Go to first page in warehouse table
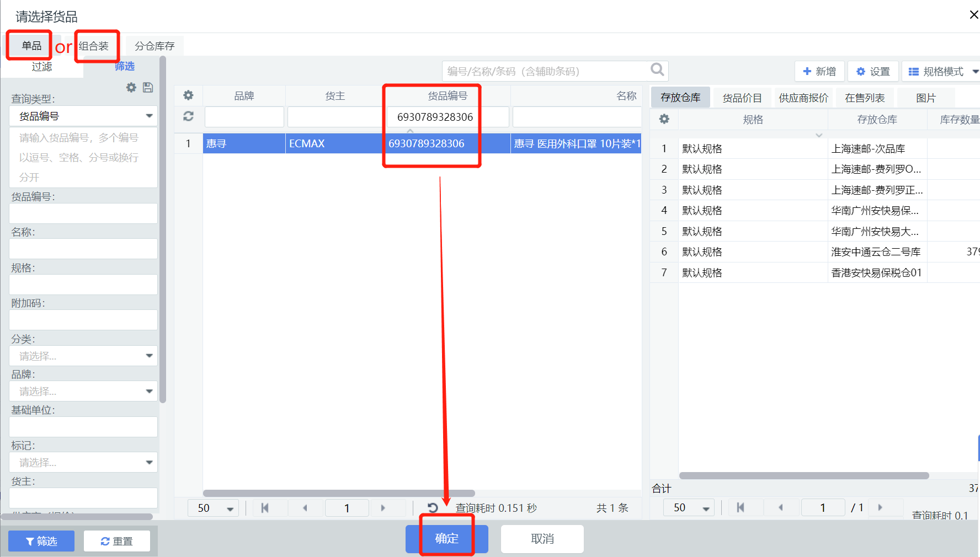The height and width of the screenshot is (557, 980). [741, 507]
